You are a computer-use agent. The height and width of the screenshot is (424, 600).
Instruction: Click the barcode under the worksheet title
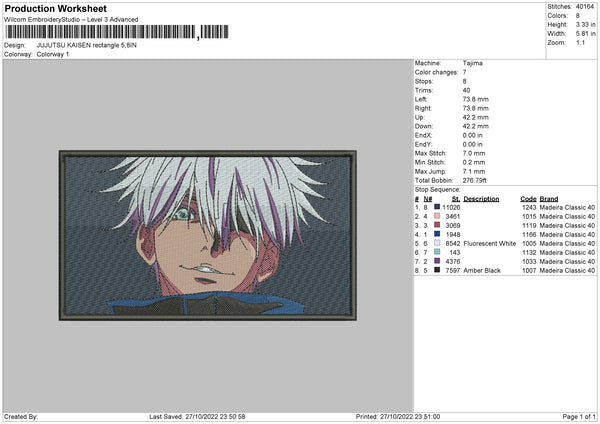[100, 33]
